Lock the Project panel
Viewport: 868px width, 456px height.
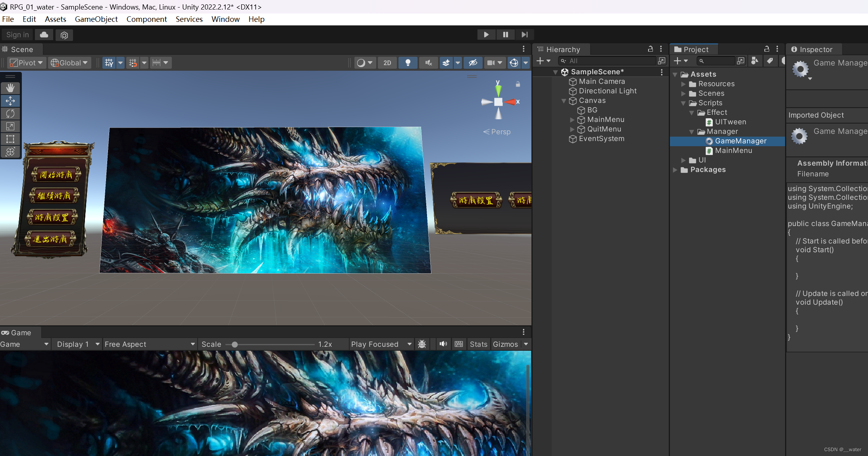767,49
